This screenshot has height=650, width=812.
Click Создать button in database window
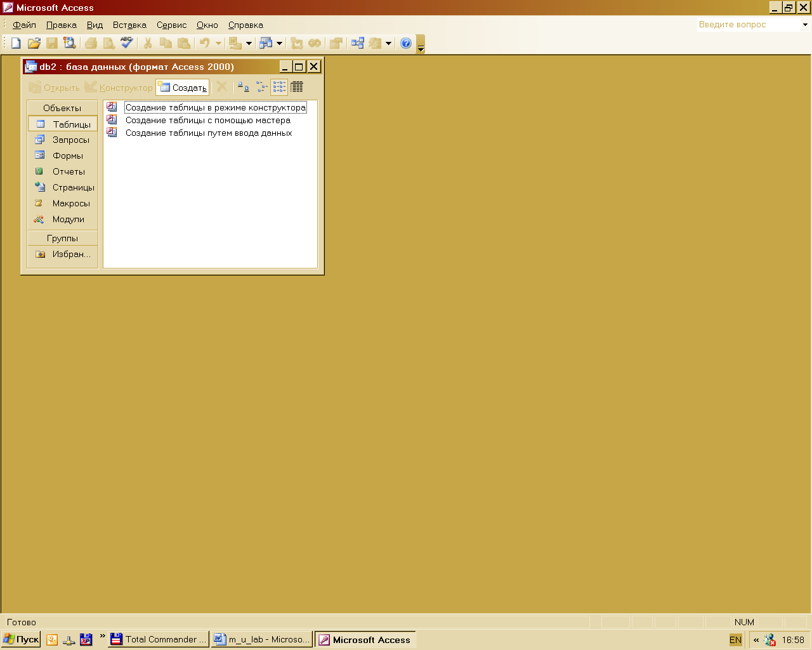click(x=183, y=88)
